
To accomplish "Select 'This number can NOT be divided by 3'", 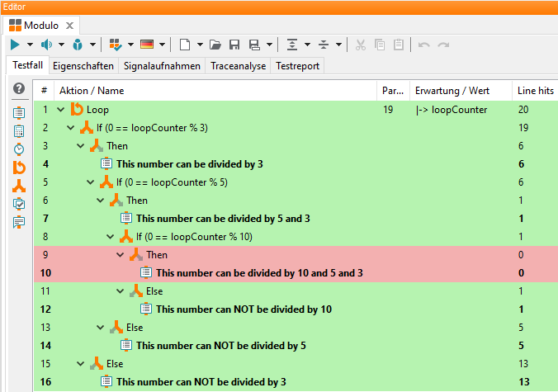I will 201,381.
